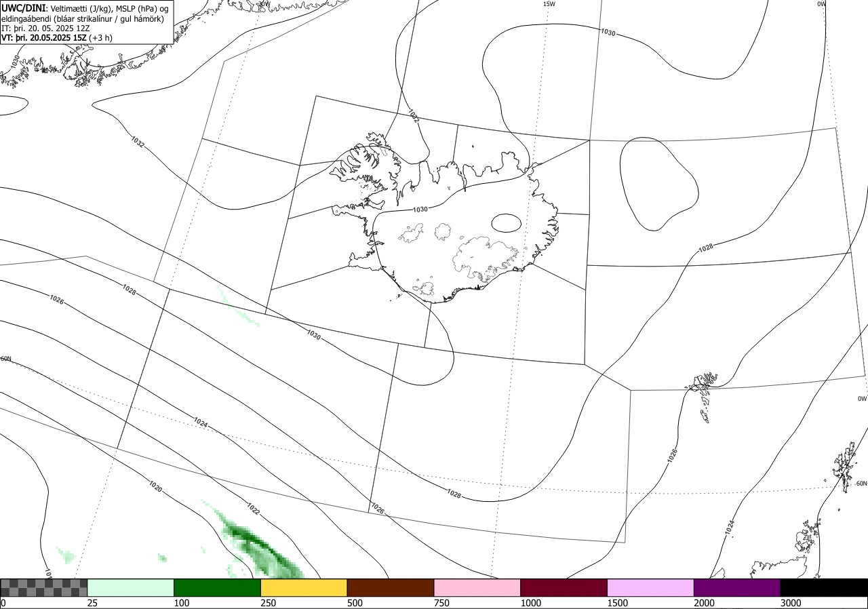
Task: Click the "1030" isobar label over central Iceland
Action: [420, 210]
